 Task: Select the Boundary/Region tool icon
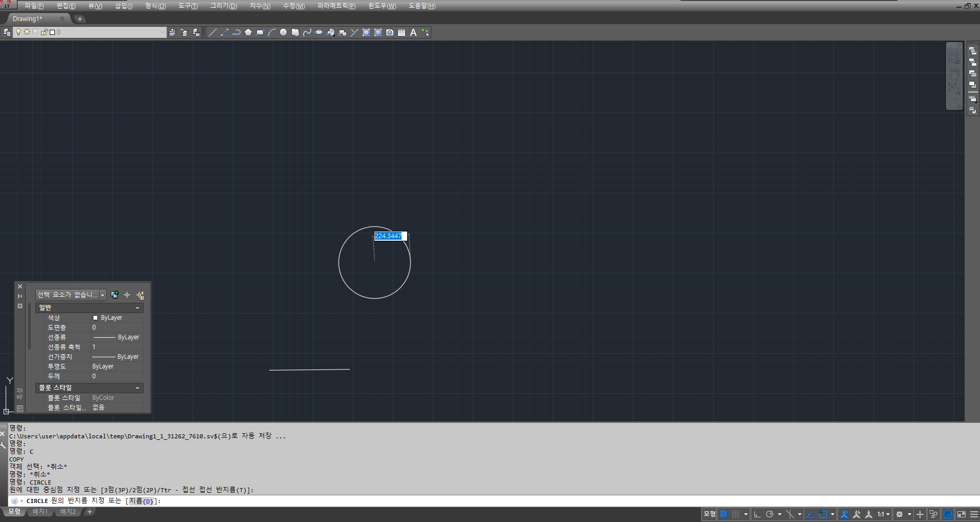378,32
